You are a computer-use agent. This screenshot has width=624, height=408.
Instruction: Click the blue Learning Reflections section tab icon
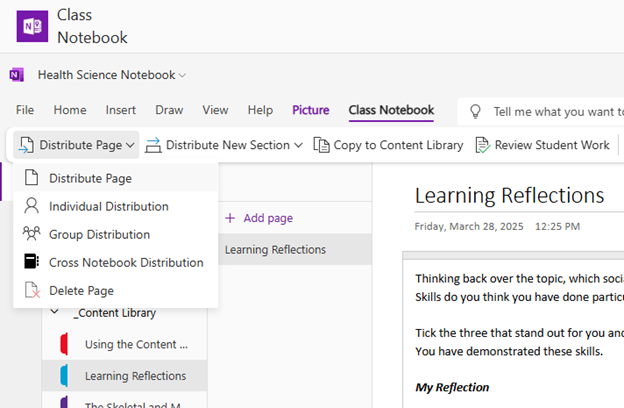click(x=64, y=375)
